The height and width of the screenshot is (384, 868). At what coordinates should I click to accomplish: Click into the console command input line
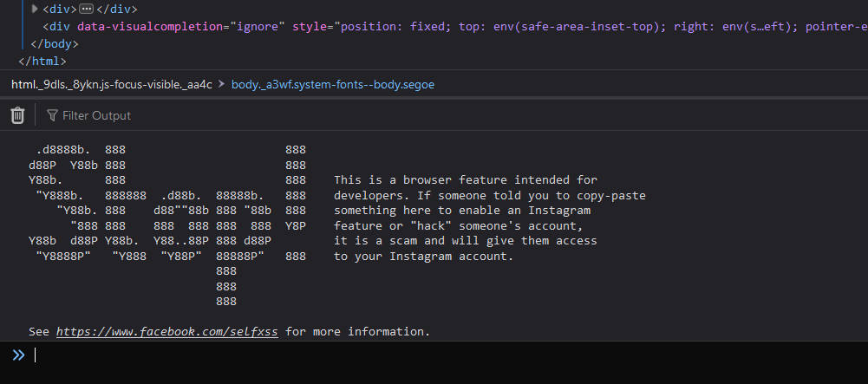point(434,355)
